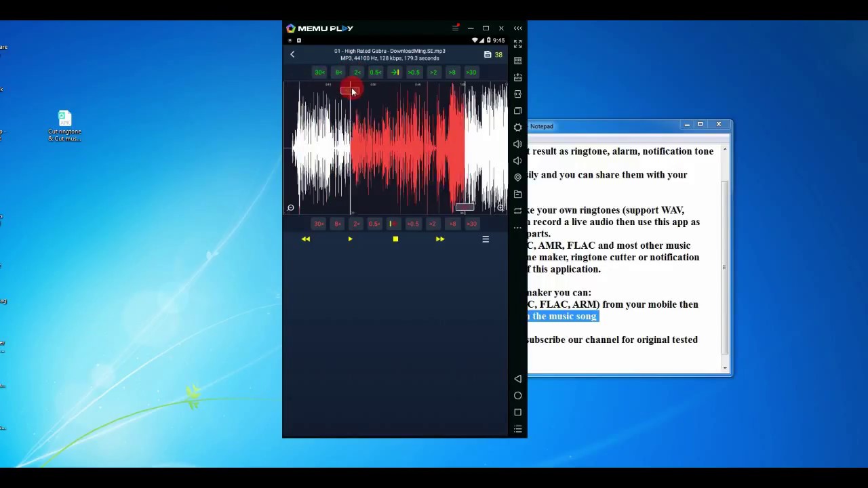Move end marker forward 8 seconds (red >8)
868x488 pixels.
452,224
